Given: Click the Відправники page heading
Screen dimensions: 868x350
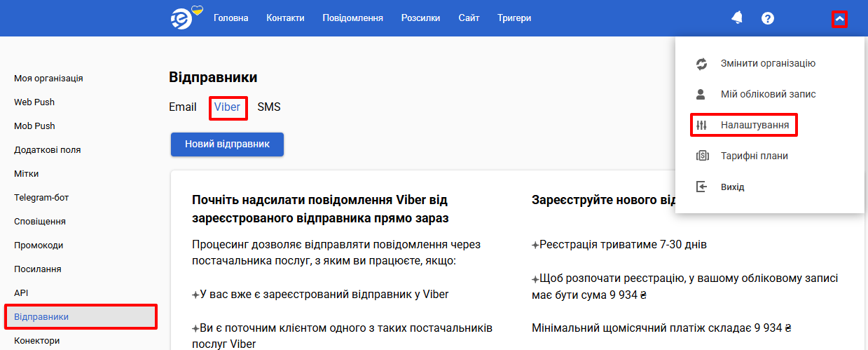Looking at the screenshot, I should pos(213,77).
